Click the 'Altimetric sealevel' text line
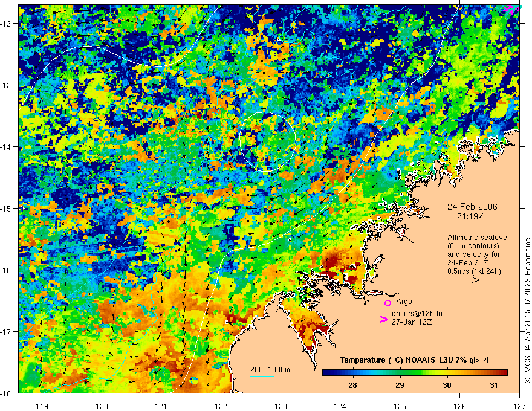This screenshot has width=532, height=411. [x=478, y=238]
